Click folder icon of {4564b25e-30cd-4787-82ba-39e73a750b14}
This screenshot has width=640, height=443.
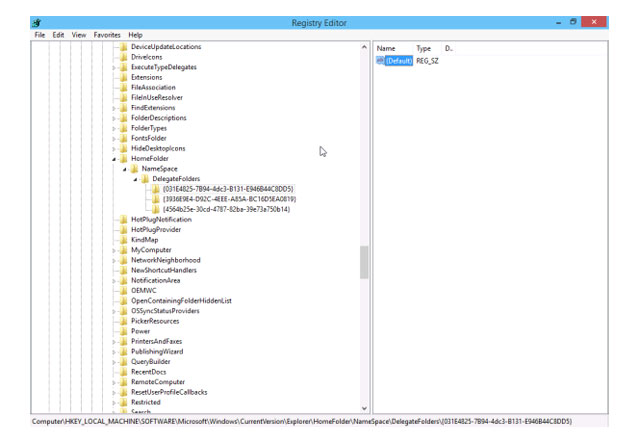click(156, 209)
